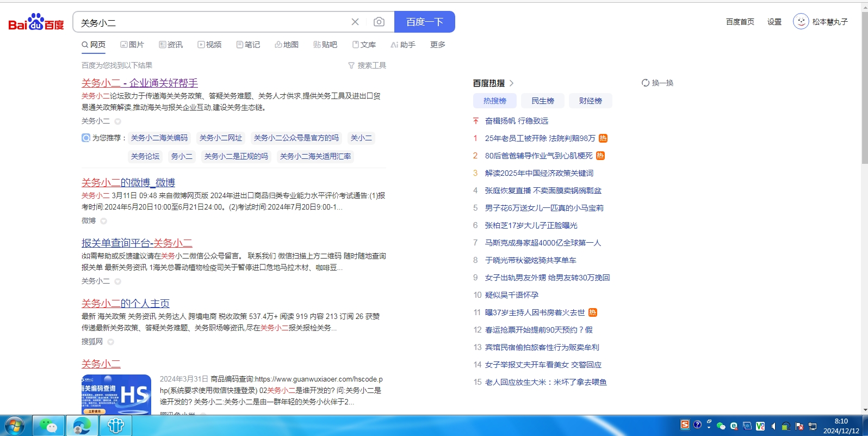Open pinned topic 奋楫扬帆 行稳致远
Viewport: 868px width, 436px height.
click(517, 121)
